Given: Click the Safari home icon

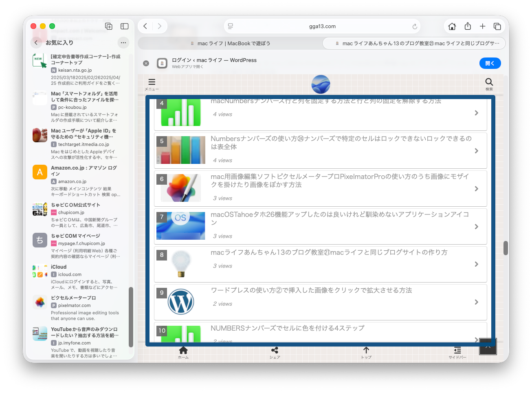Looking at the screenshot, I should point(452,26).
